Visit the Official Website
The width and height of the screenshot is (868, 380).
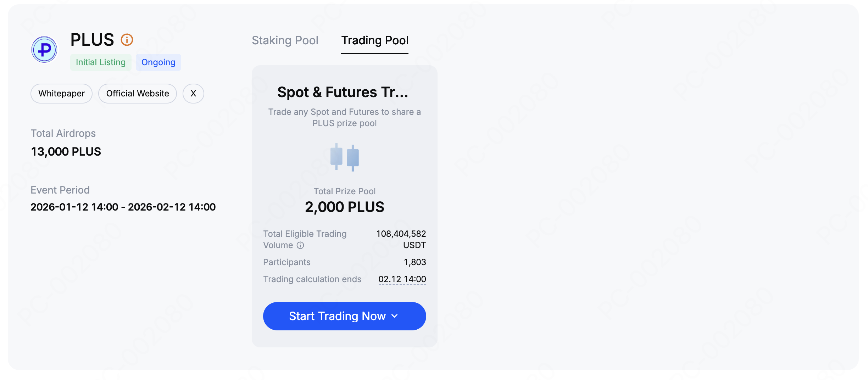138,94
